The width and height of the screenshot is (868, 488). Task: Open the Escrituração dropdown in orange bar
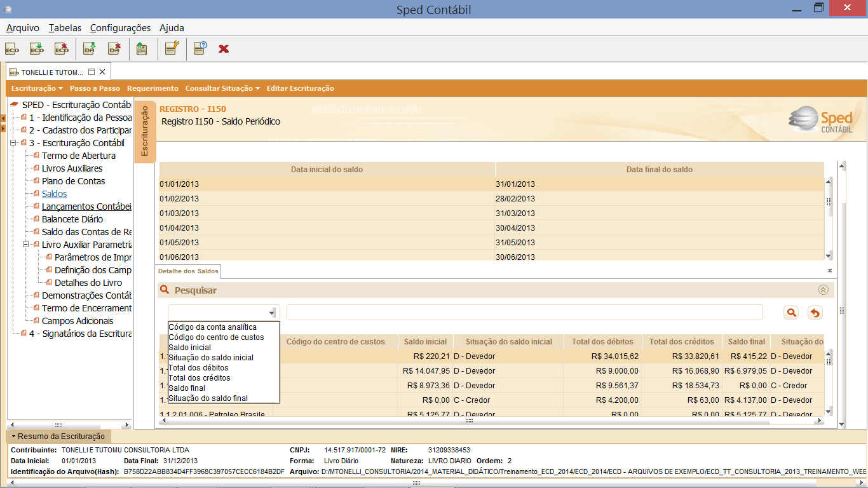point(37,88)
